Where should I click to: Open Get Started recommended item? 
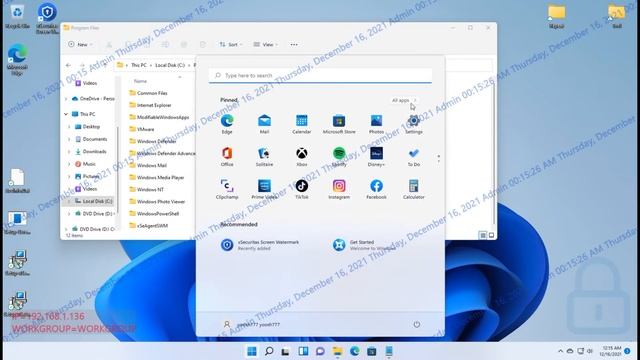click(x=364, y=245)
